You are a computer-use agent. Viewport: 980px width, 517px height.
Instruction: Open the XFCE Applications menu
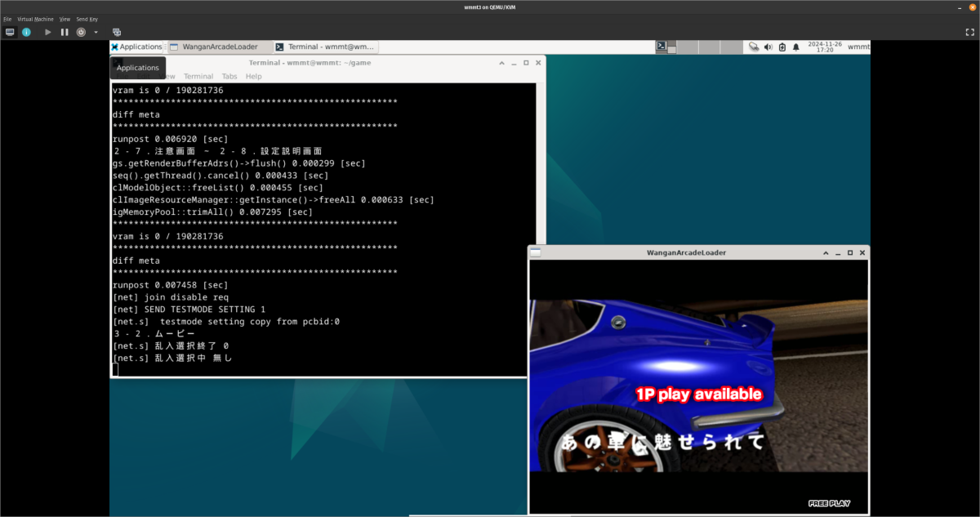[136, 47]
